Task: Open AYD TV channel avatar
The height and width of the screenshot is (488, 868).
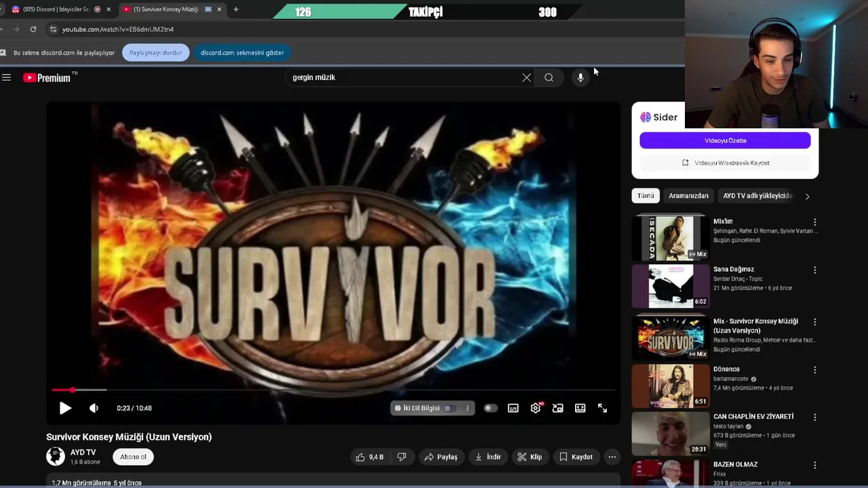Action: pos(56,456)
